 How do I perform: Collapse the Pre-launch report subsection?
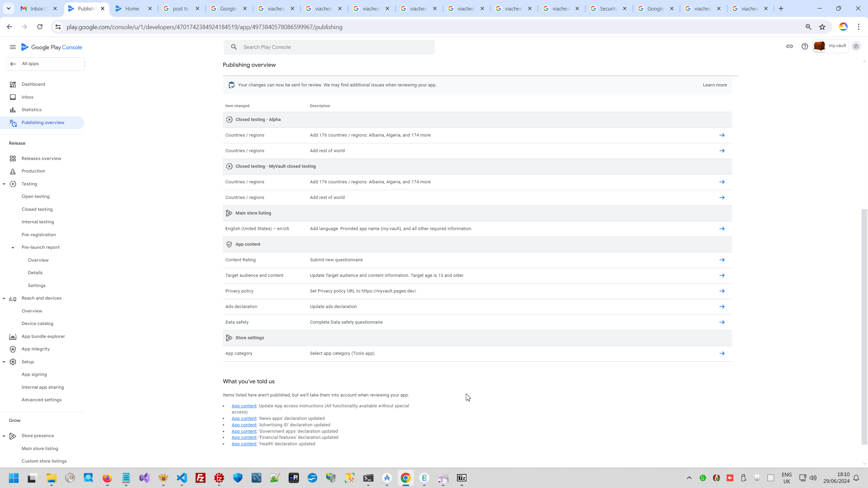13,248
